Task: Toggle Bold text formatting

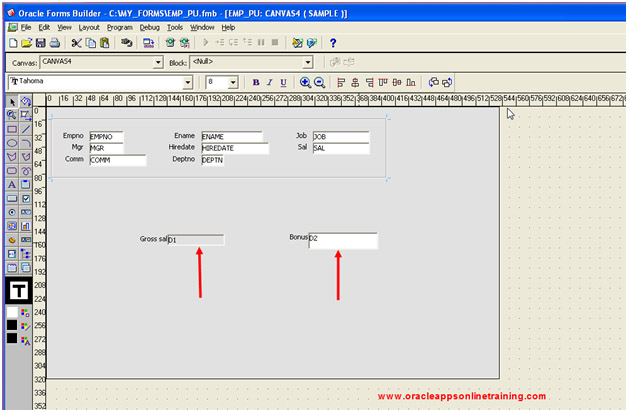Action: (x=256, y=82)
